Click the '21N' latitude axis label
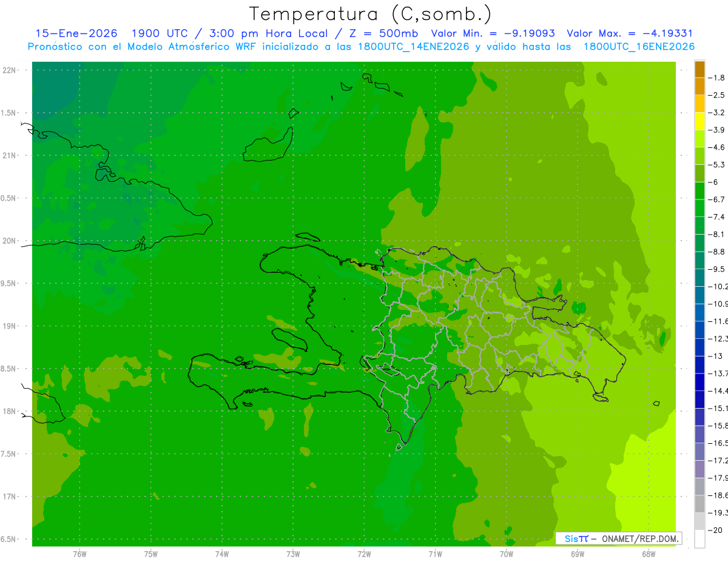 [x=9, y=156]
